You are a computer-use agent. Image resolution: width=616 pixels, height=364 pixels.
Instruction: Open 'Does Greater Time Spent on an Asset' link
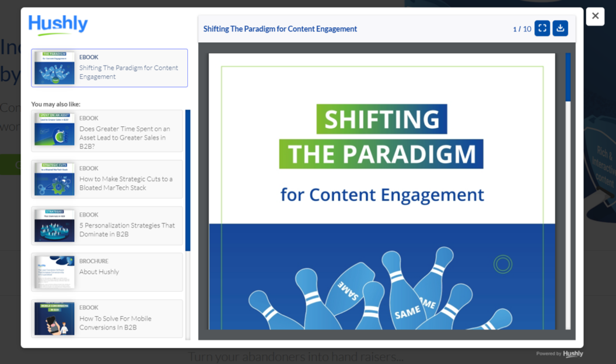pos(125,137)
